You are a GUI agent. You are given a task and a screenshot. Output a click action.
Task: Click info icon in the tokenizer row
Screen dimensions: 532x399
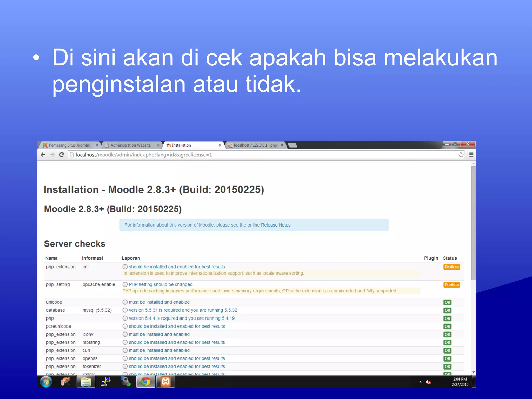click(x=125, y=367)
